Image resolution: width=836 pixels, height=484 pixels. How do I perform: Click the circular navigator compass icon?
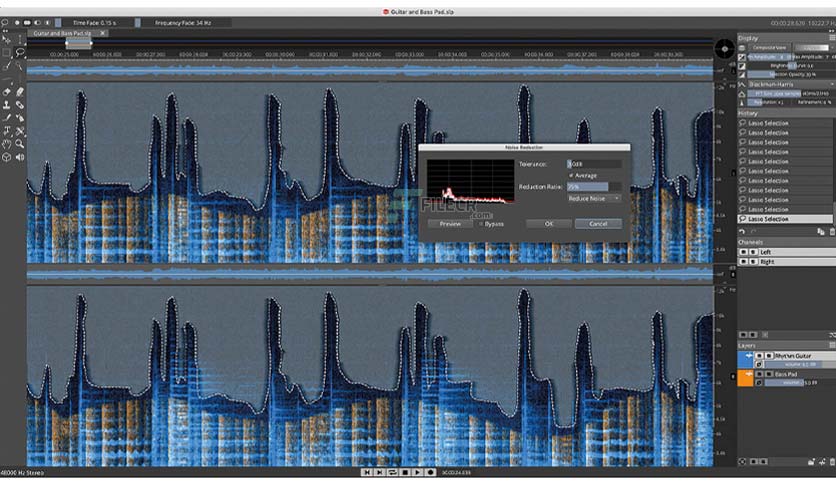click(x=725, y=49)
